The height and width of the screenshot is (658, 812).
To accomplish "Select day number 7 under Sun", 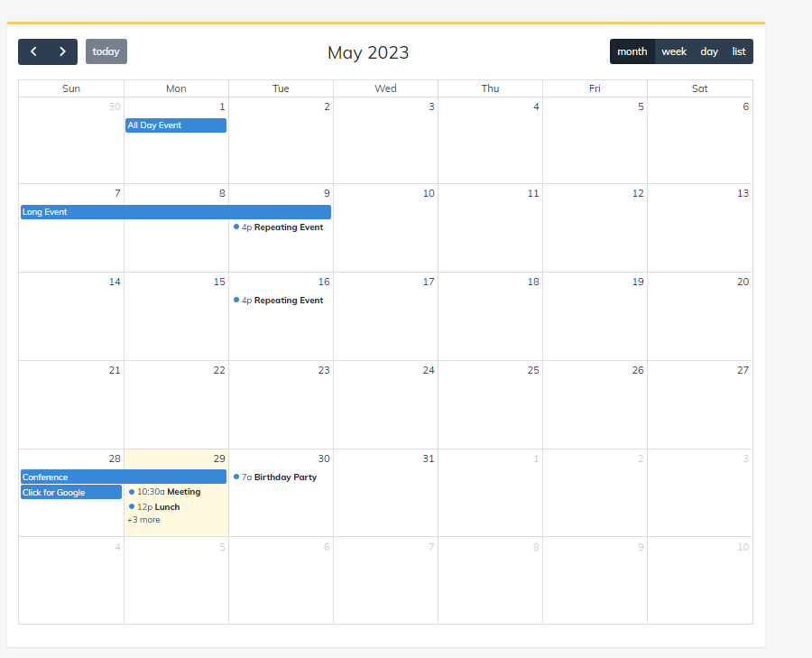I will (x=117, y=193).
